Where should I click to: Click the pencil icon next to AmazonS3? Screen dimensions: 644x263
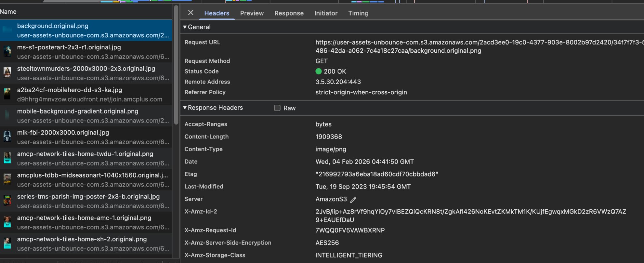353,200
